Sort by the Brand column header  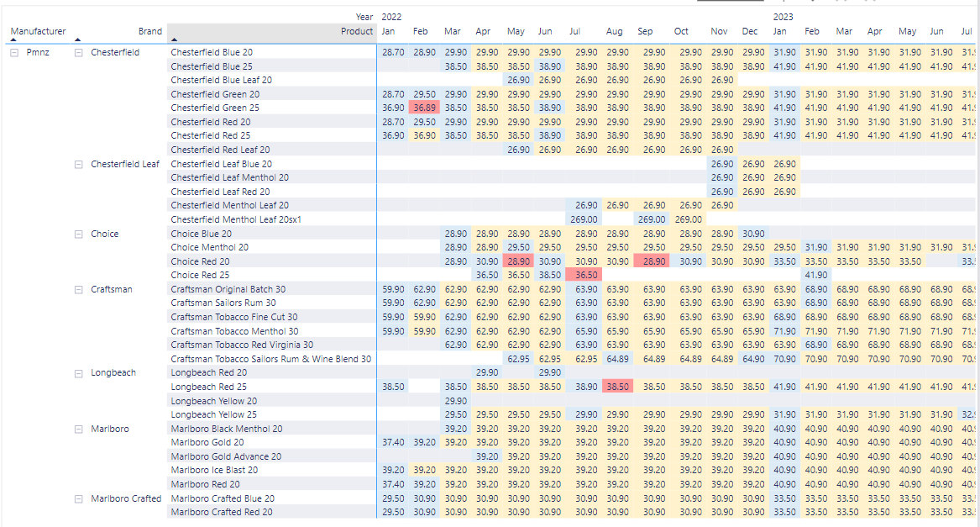click(150, 31)
